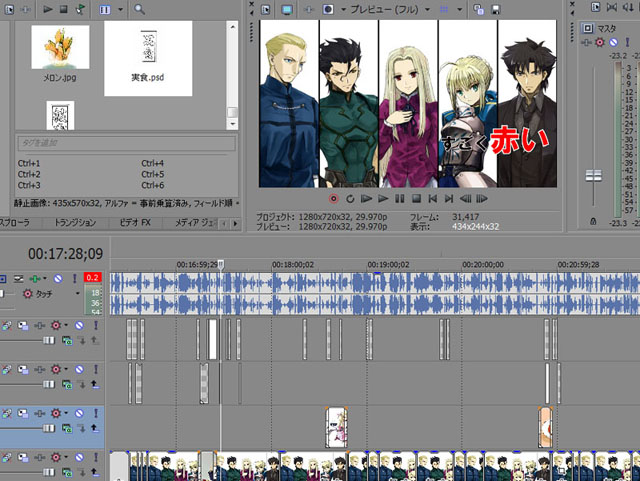Pause playback in preview transport
640x481 pixels.
(400, 199)
